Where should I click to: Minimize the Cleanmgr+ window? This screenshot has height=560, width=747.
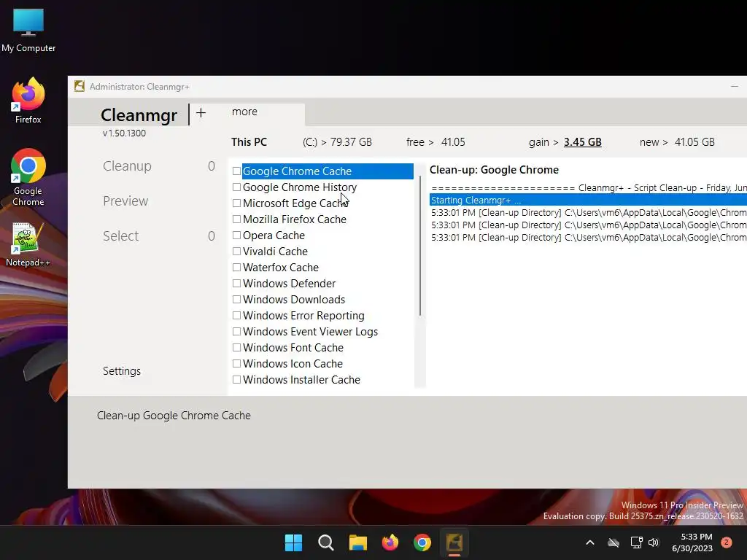click(x=734, y=86)
